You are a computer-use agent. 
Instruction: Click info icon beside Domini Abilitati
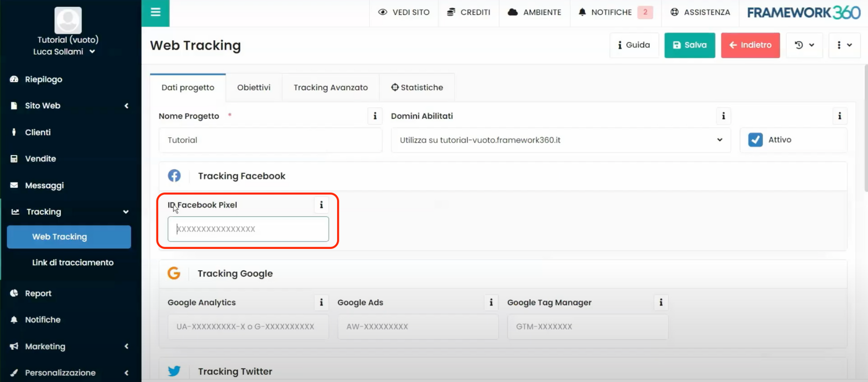point(723,116)
